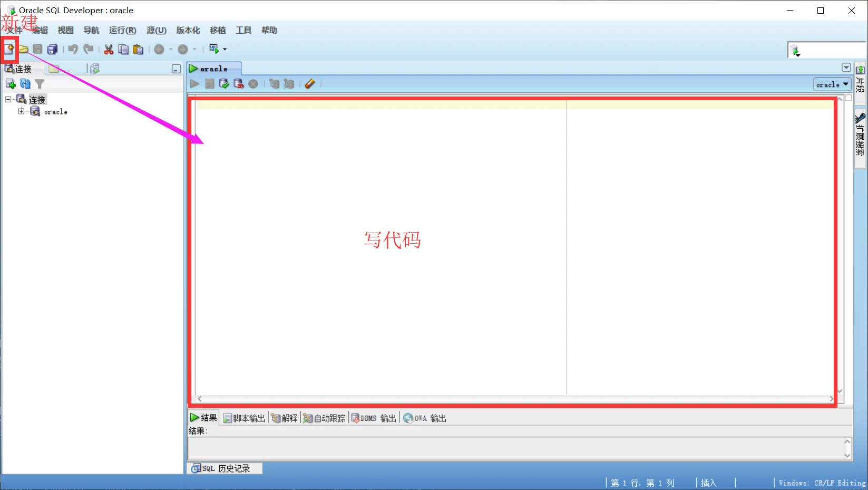Click the results pane scroll-down arrow
This screenshot has height=490, width=868.
(x=847, y=455)
